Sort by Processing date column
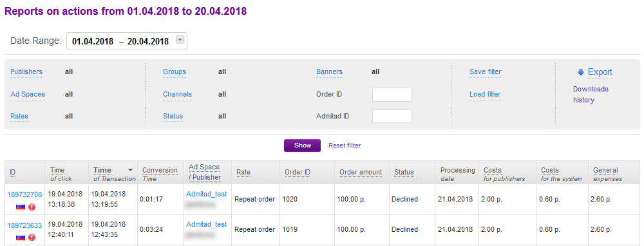Screen dimensions: 644x246 [457, 174]
